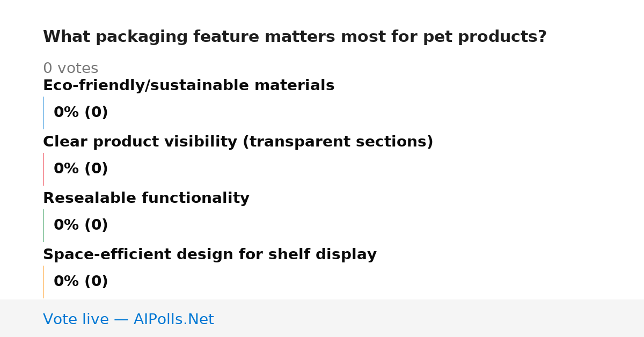Click the '(transparent sections)' text in option two
Viewport: 644px width, 337px height.
[x=338, y=142]
